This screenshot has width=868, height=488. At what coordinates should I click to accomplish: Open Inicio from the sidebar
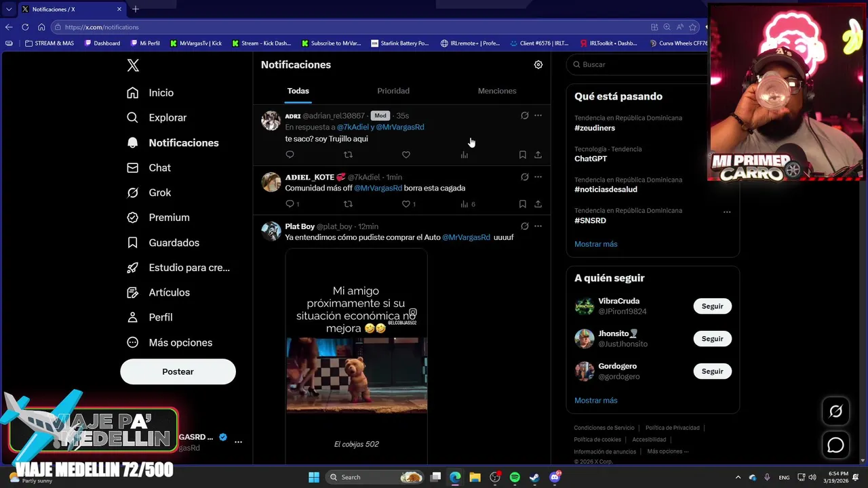tap(151, 93)
